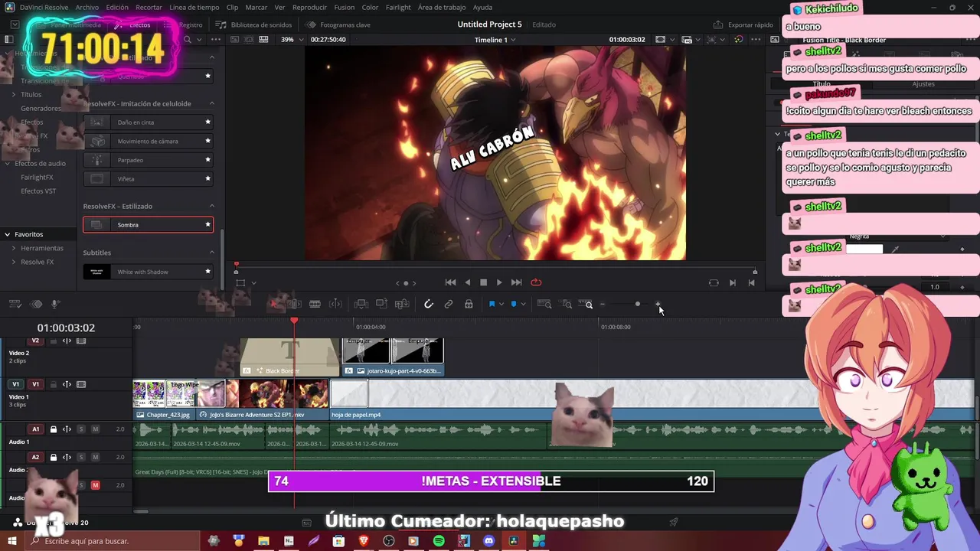Expand Resolve FX under Favoritos
This screenshot has height=551, width=980.
tap(14, 262)
